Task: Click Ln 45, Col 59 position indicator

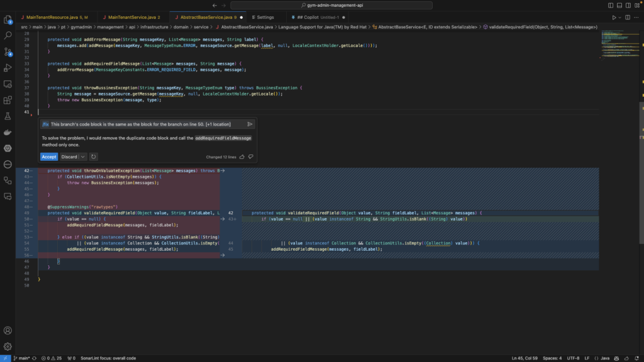Action: pos(525,358)
